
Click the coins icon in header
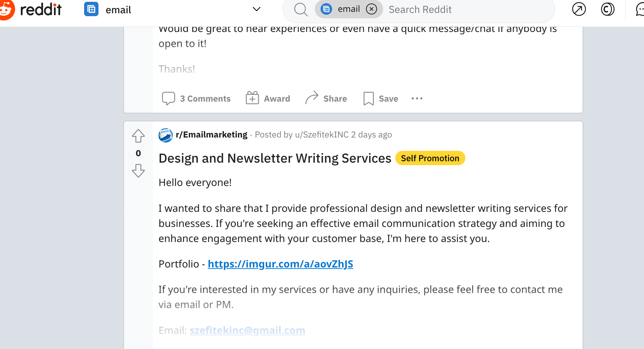(607, 9)
